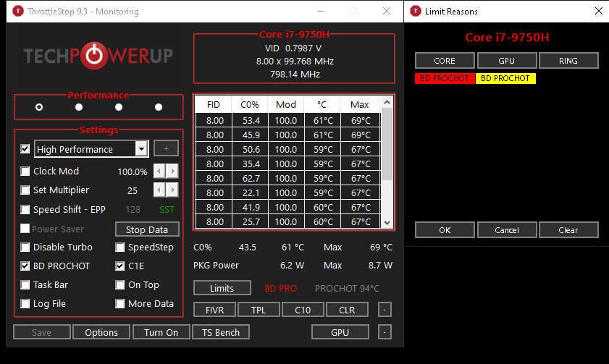Toggle the SpeedStep checkbox
Viewport: 609px width, 364px height.
[x=119, y=247]
